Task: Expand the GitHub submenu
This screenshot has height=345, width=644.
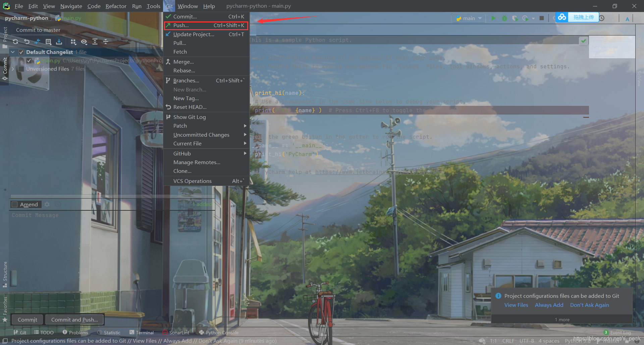Action: point(206,153)
